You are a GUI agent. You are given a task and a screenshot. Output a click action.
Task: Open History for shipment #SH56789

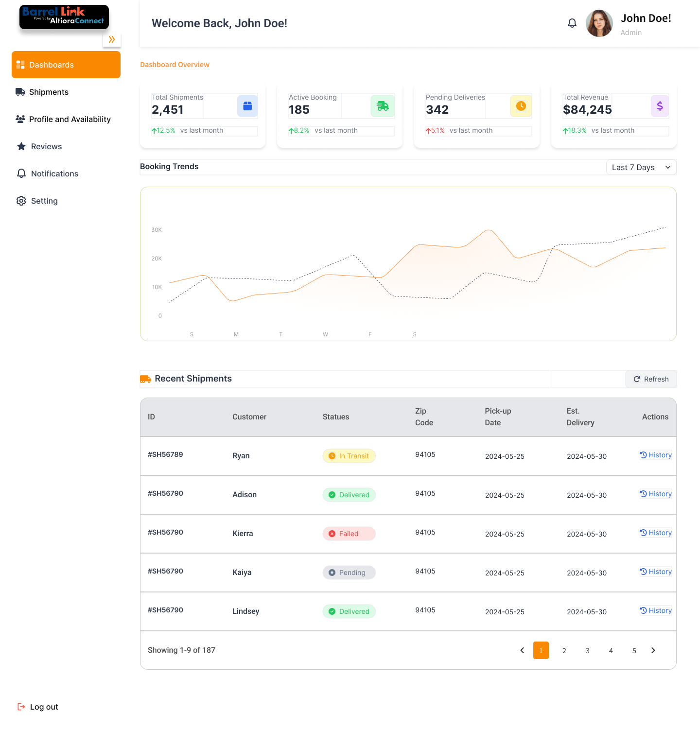(655, 455)
